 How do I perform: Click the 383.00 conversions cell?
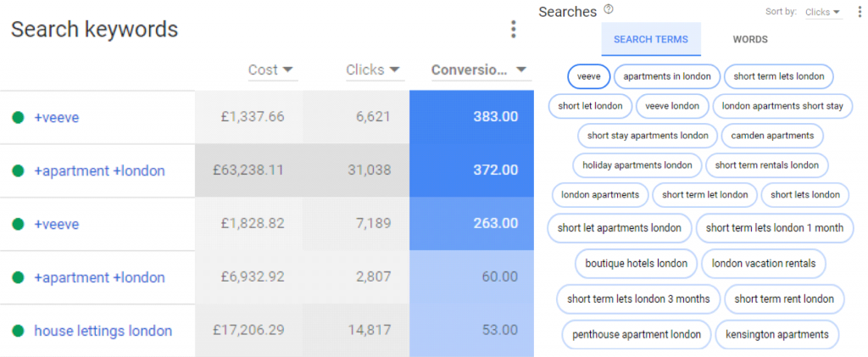pyautogui.click(x=471, y=117)
